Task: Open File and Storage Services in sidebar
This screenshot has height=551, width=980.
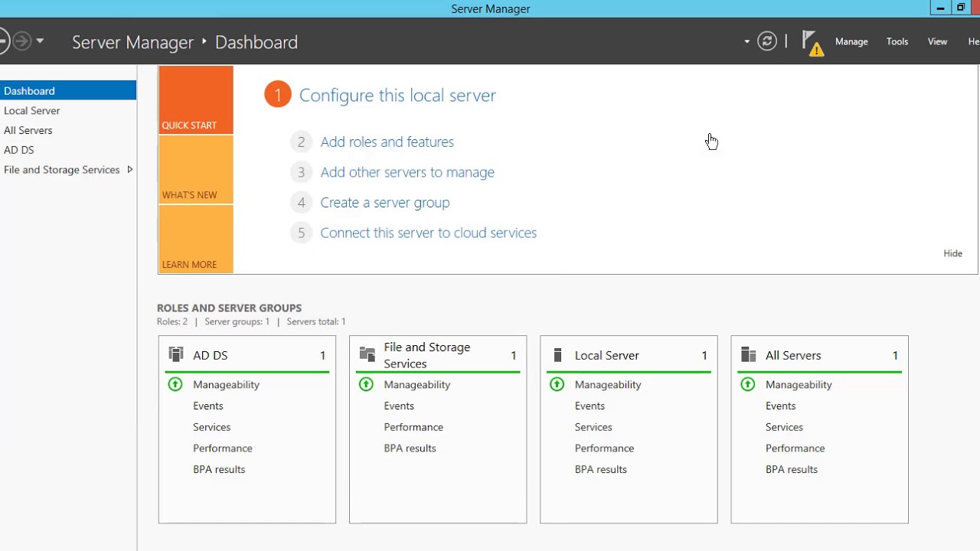Action: tap(62, 169)
